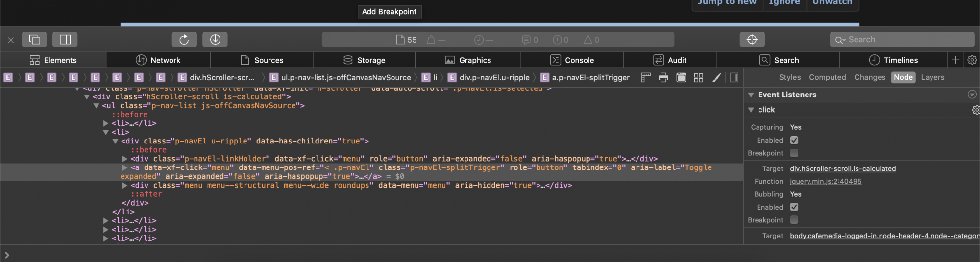Viewport: 980px width, 262px height.
Task: Open the Audit tab
Action: click(x=670, y=60)
